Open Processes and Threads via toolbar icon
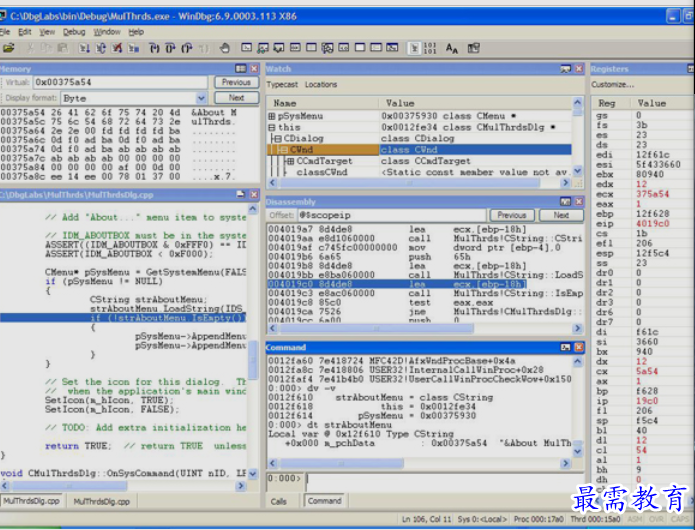 point(376,47)
